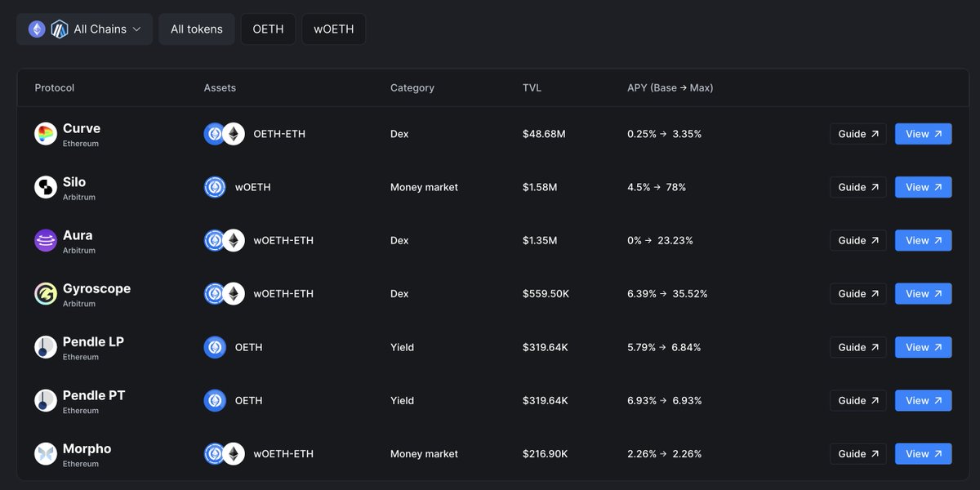Click the OETH-ETH asset pair icon
Screen dimensions: 980x490
tap(224, 134)
